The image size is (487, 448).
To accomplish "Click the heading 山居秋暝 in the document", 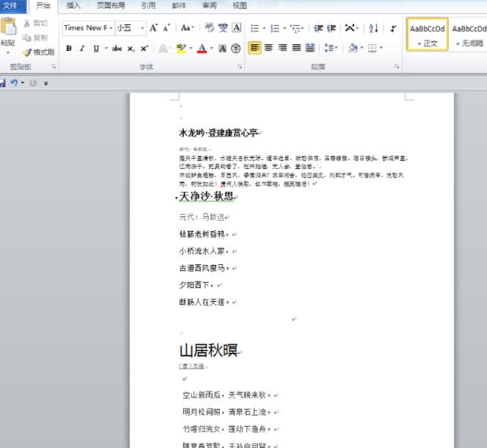I will (208, 350).
